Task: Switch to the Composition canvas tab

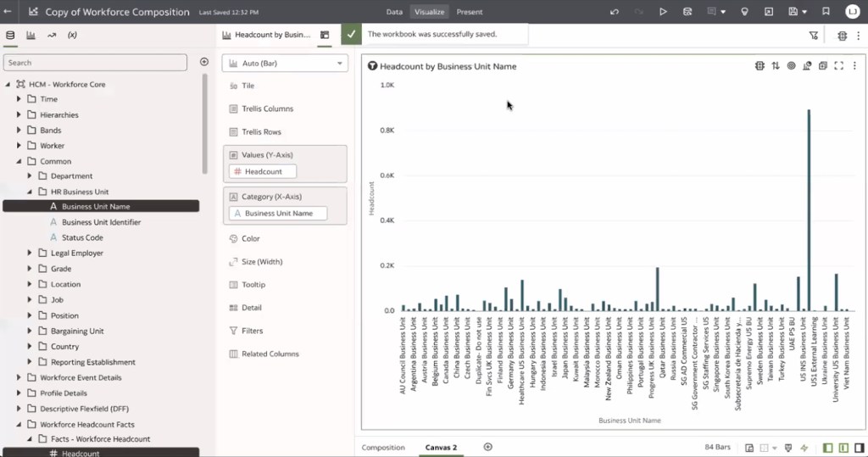Action: tap(383, 448)
